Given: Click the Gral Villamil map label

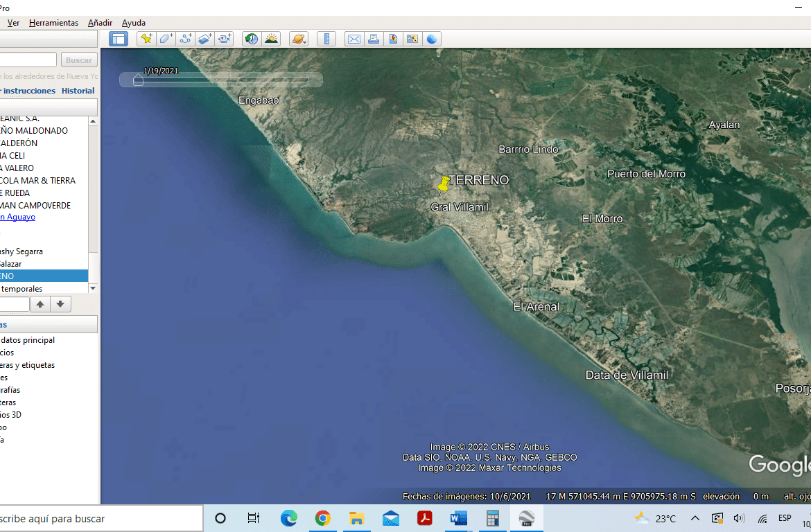Looking at the screenshot, I should (460, 207).
